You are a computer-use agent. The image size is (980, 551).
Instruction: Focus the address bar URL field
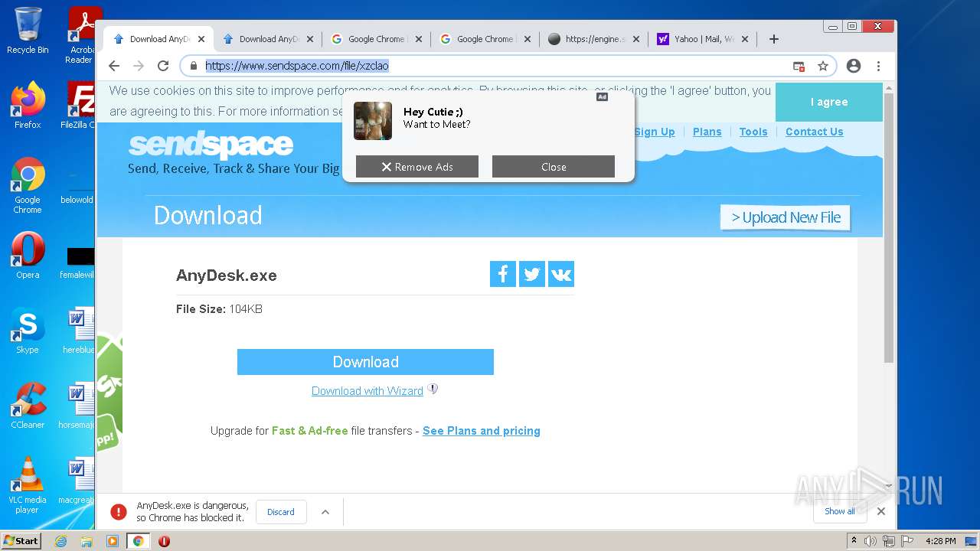490,66
